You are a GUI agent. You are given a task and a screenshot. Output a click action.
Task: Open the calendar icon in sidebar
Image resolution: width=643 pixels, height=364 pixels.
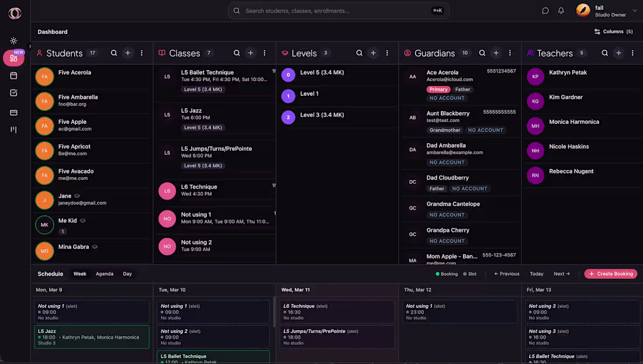click(x=13, y=75)
